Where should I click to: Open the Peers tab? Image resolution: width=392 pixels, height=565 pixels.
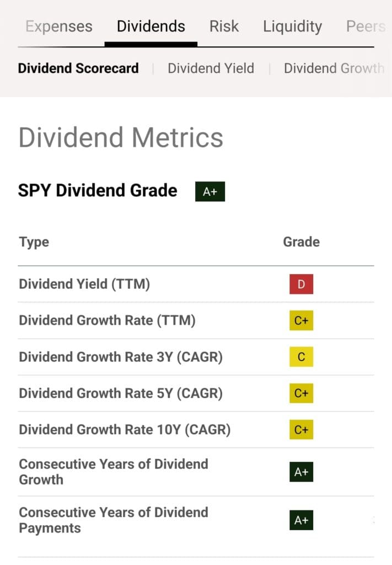tap(365, 26)
